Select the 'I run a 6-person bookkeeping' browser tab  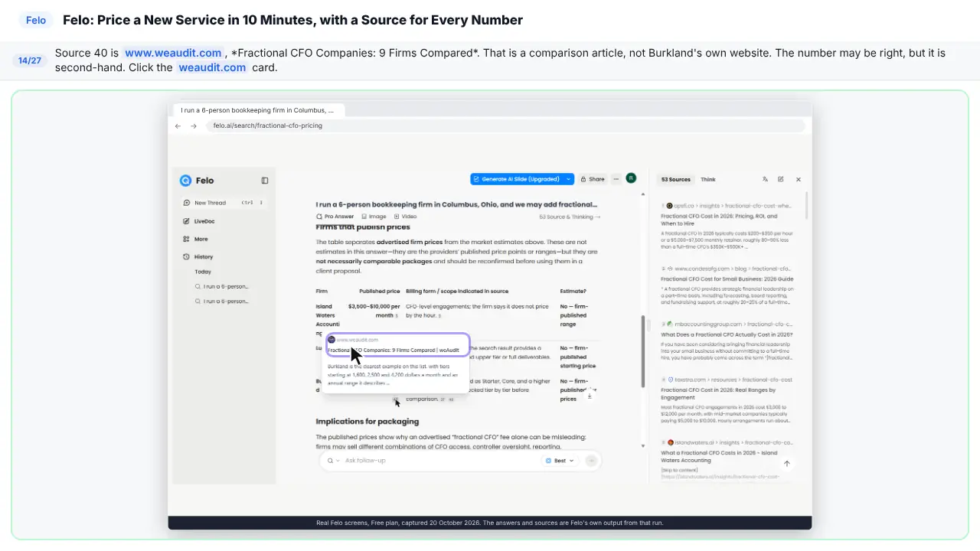(258, 110)
